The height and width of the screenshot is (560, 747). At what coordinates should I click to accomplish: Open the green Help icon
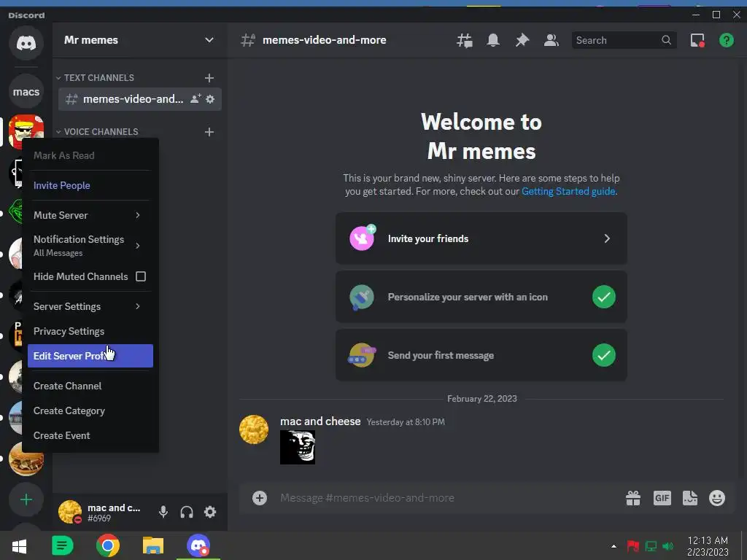point(726,41)
